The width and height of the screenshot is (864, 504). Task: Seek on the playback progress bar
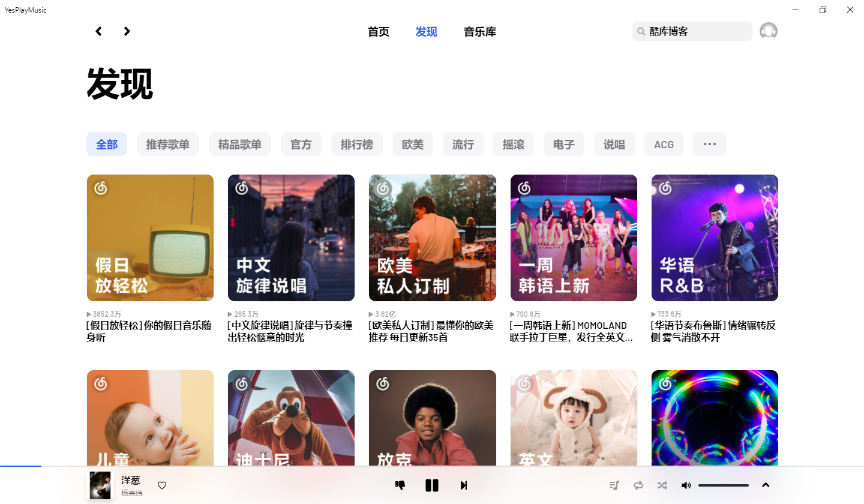click(x=432, y=466)
